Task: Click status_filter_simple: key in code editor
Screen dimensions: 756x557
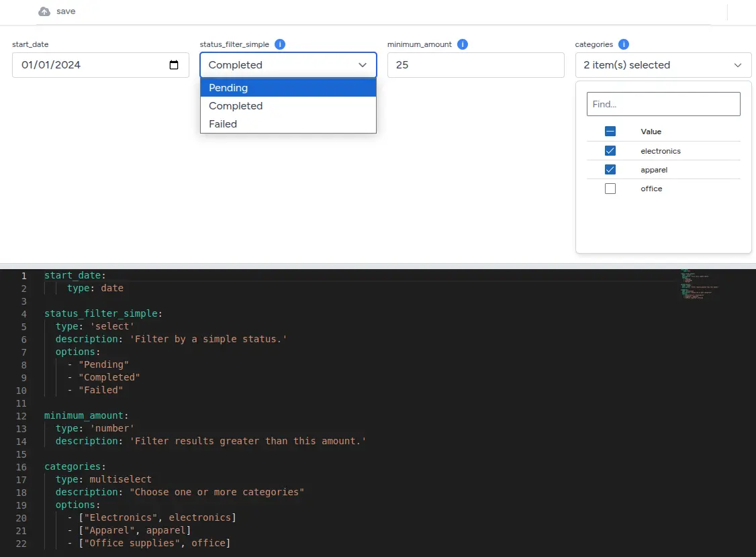Action: click(103, 313)
